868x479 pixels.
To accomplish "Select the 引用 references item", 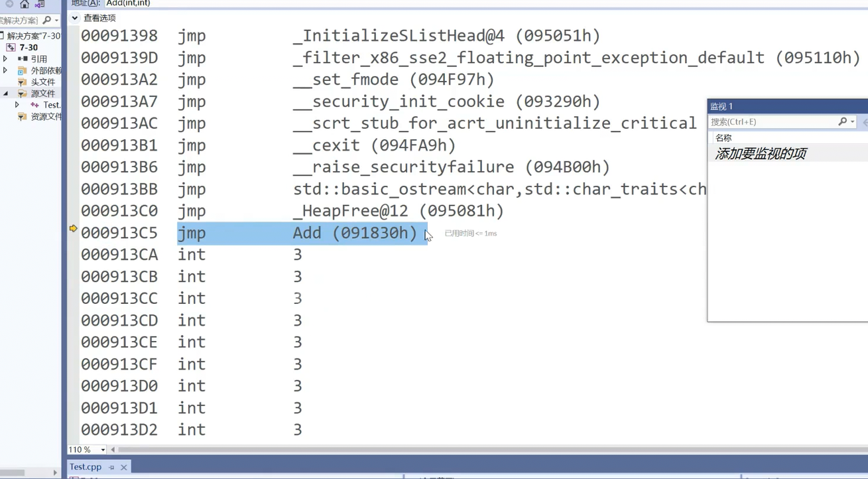I will click(x=38, y=59).
